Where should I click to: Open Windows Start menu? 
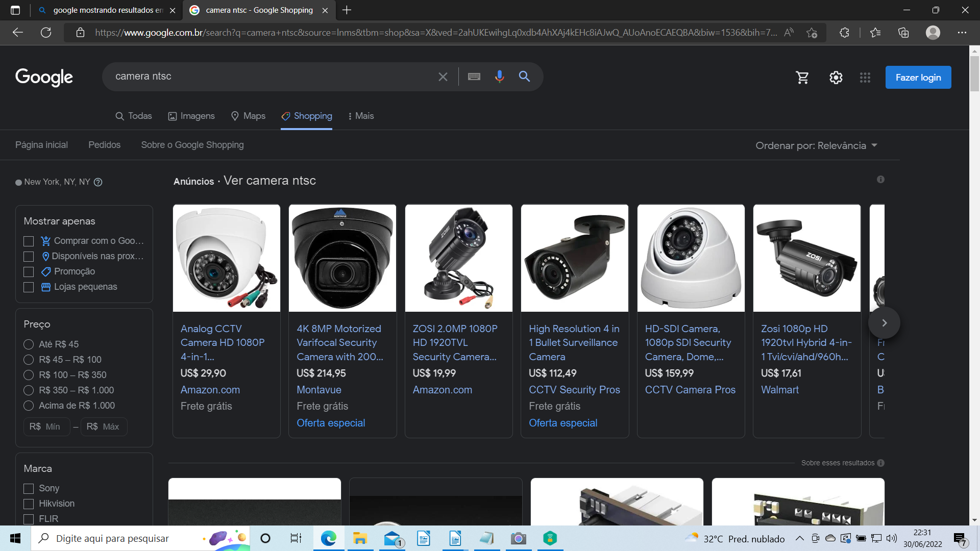pos(15,538)
